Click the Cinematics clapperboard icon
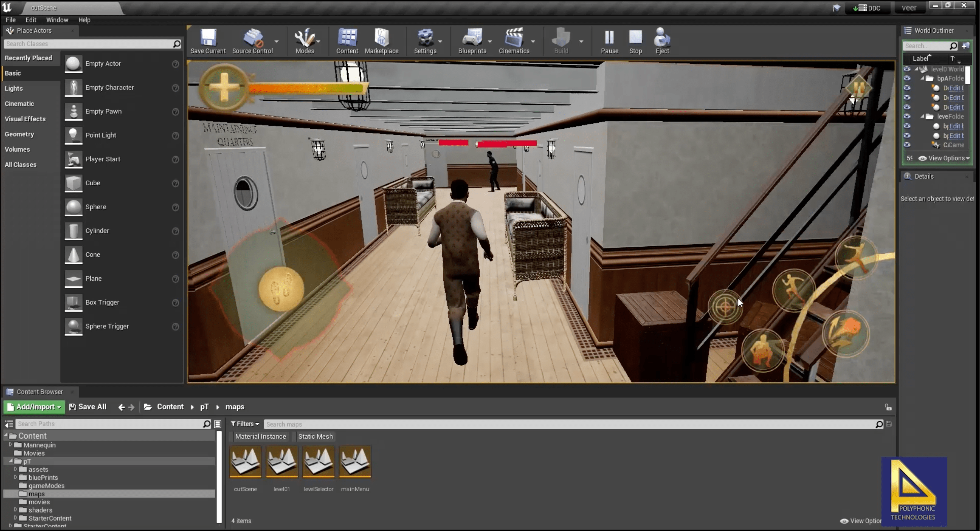Image resolution: width=980 pixels, height=531 pixels. (x=514, y=38)
